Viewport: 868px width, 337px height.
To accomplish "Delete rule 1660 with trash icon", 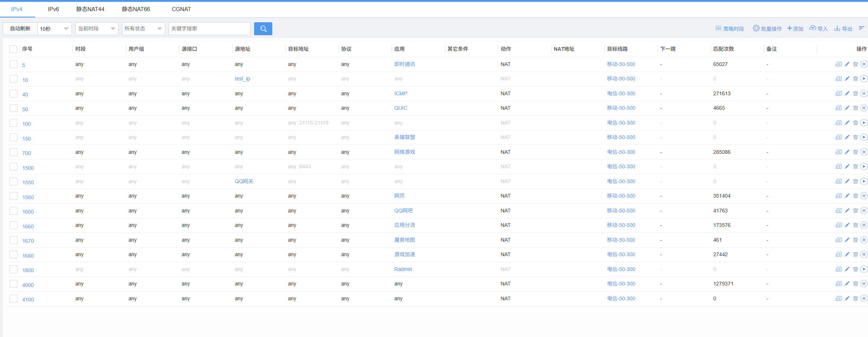I will (x=855, y=225).
